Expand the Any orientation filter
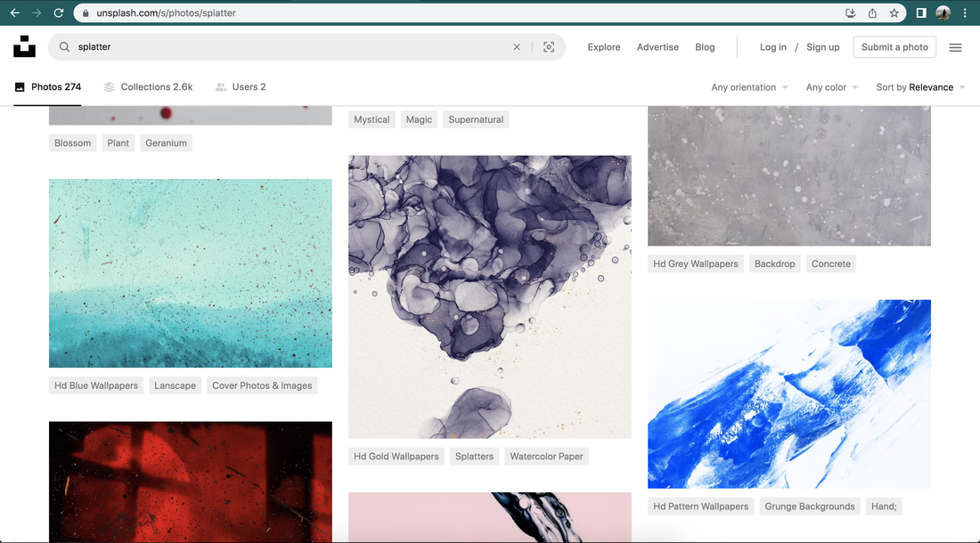 (x=749, y=87)
